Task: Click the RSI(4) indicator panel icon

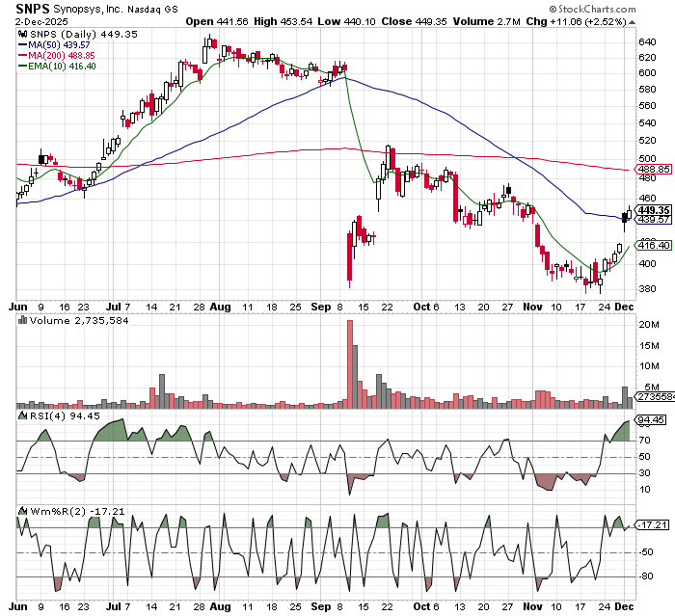Action: point(22,415)
